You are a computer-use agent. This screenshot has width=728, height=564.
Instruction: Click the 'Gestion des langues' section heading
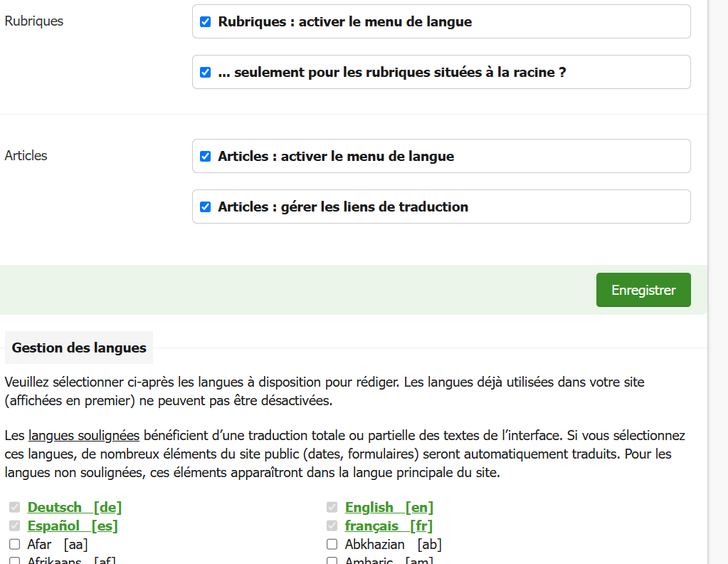point(79,348)
